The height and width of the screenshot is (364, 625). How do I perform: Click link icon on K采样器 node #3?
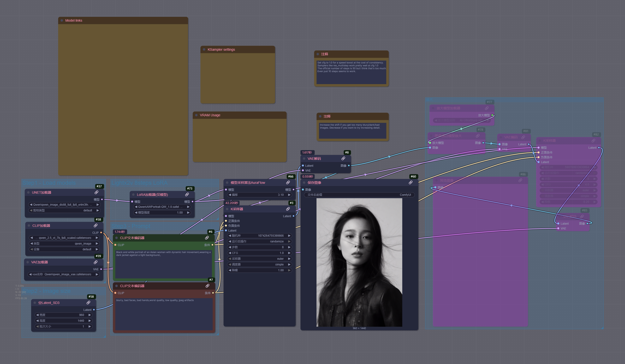(x=288, y=209)
